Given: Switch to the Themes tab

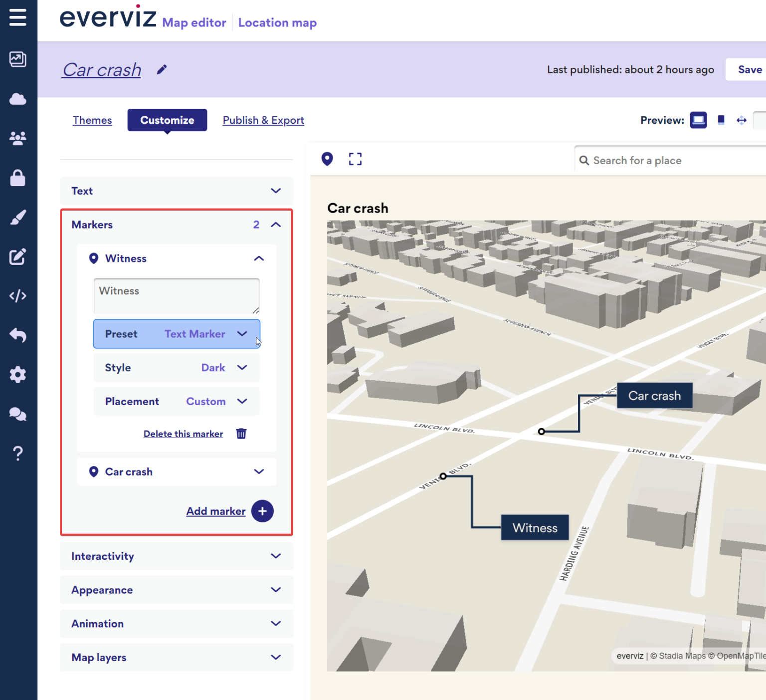Looking at the screenshot, I should pos(92,120).
